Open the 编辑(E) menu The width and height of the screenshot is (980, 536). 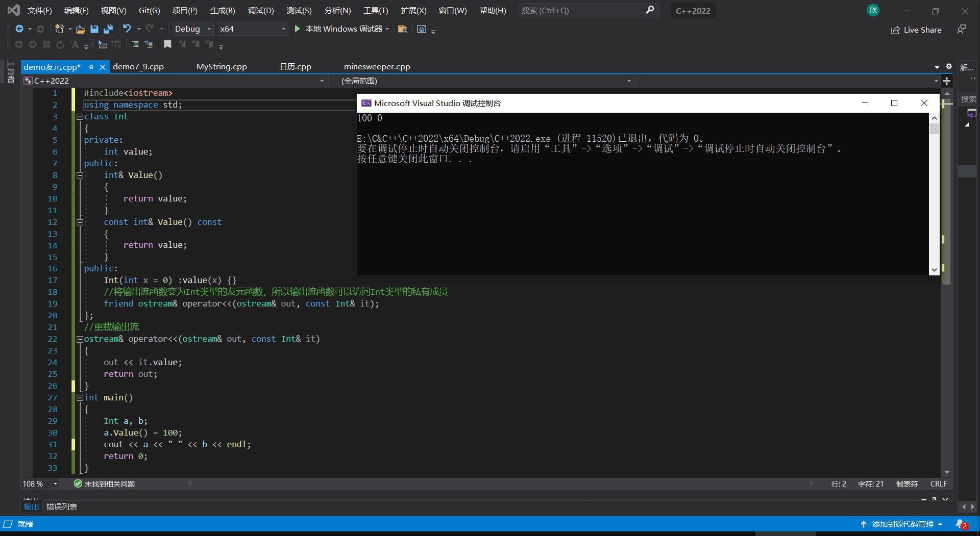tap(76, 10)
